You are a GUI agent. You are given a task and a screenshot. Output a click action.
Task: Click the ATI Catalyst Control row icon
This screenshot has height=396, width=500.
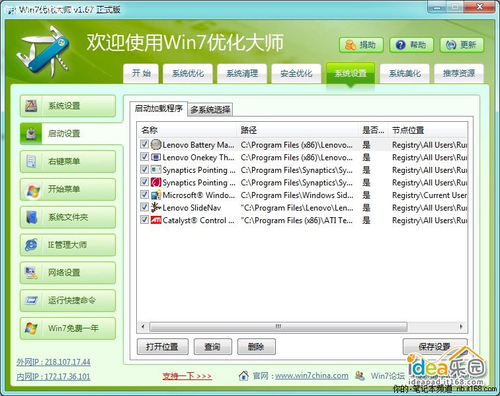pyautogui.click(x=156, y=220)
